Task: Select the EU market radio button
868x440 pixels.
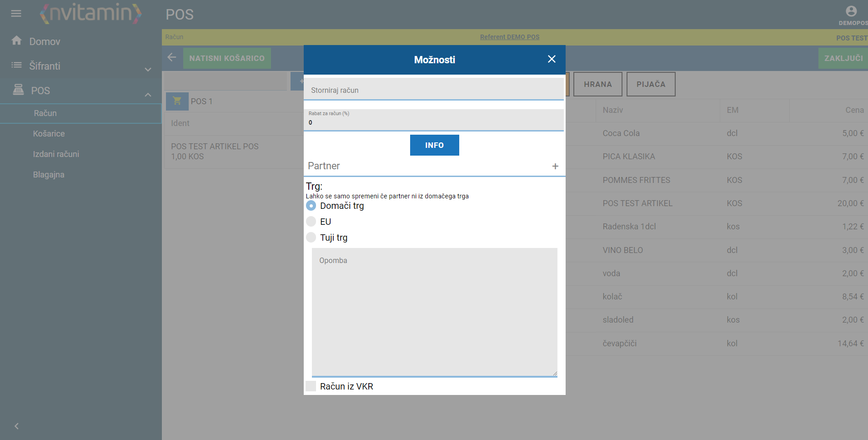Action: click(311, 222)
